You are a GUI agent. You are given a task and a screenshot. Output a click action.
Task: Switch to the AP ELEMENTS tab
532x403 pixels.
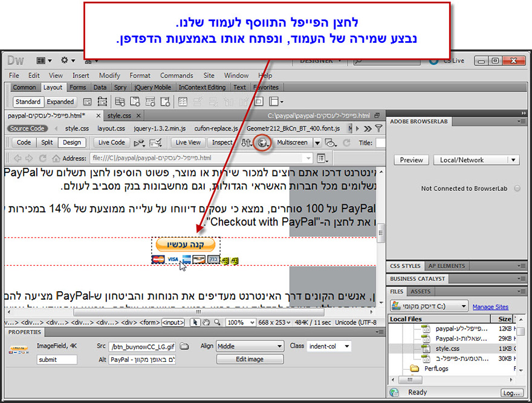pos(447,266)
